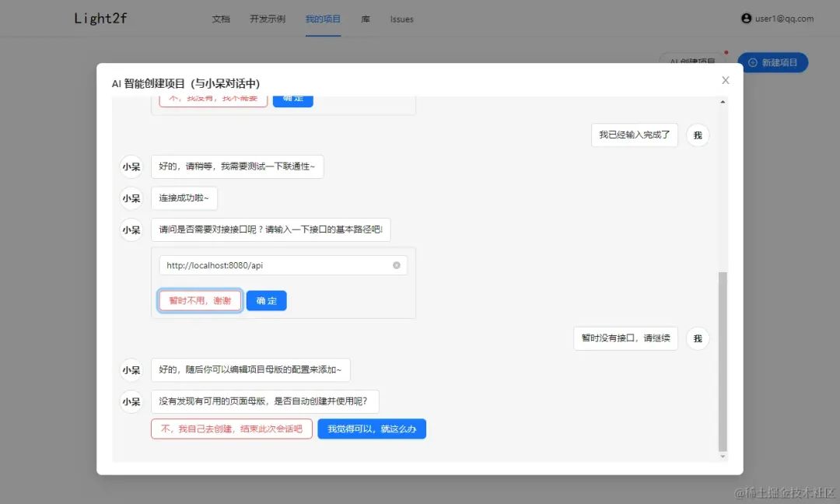Select the 我的项目 navigation item

(x=323, y=19)
